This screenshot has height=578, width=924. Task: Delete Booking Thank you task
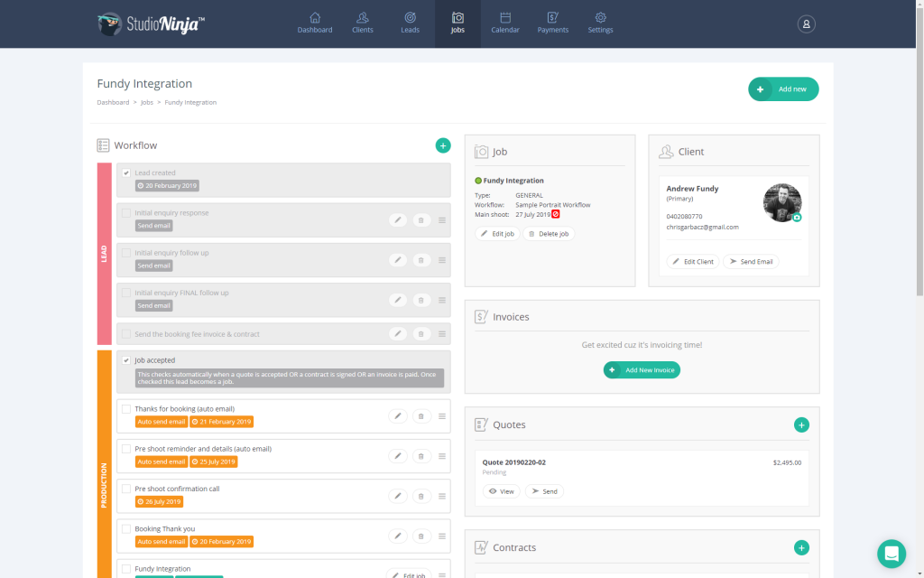(420, 536)
